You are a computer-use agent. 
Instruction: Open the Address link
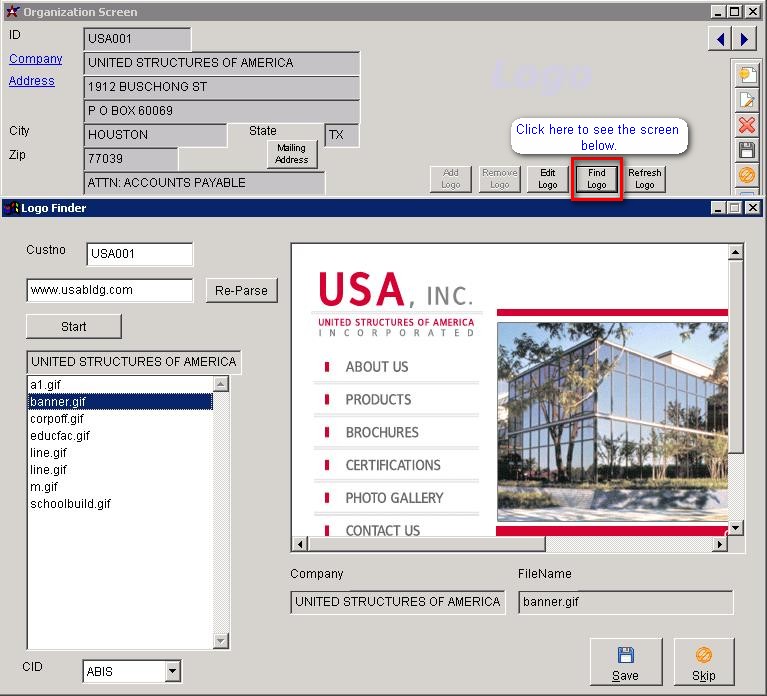click(x=32, y=81)
